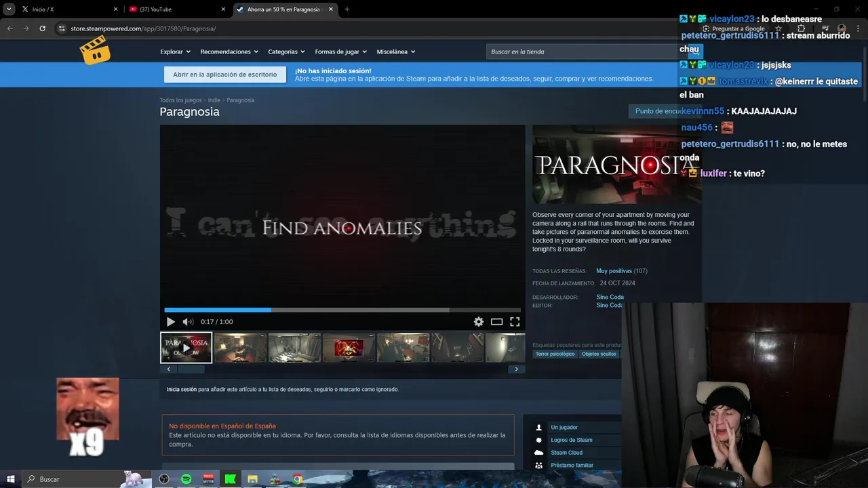This screenshot has width=868, height=488.
Task: Expand the Explorar menu
Action: [x=175, y=52]
